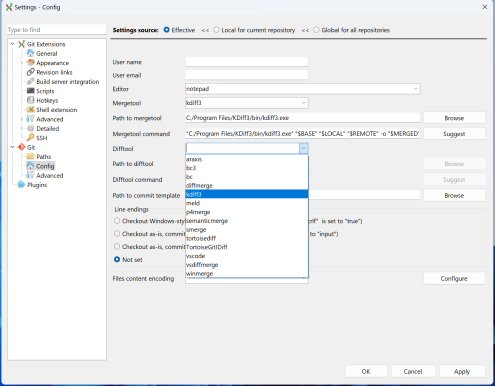Screen dimensions: 495x386
Task: Open Revision links chain icon
Action: 30,72
